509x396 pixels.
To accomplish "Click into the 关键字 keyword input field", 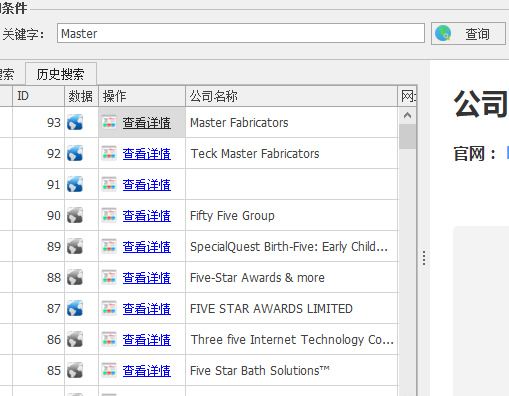I will (x=241, y=33).
